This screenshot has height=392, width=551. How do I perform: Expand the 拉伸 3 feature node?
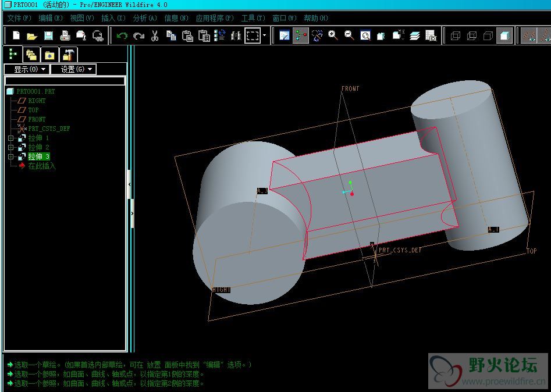(10, 156)
